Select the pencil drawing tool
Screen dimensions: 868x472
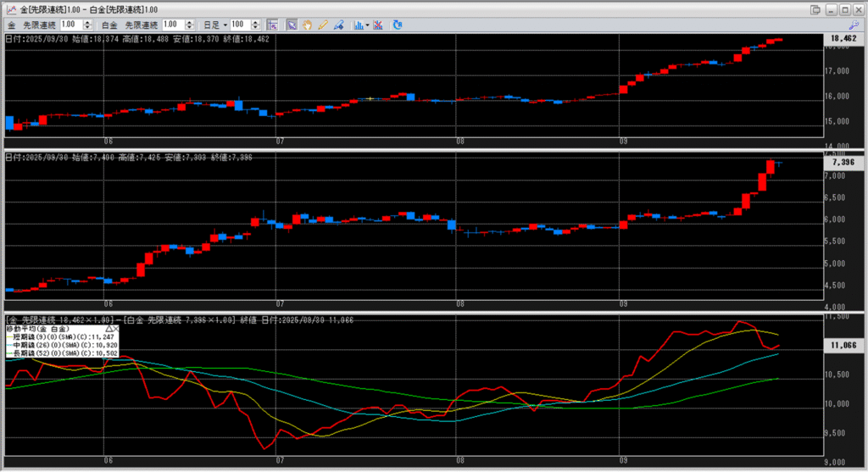coord(322,25)
